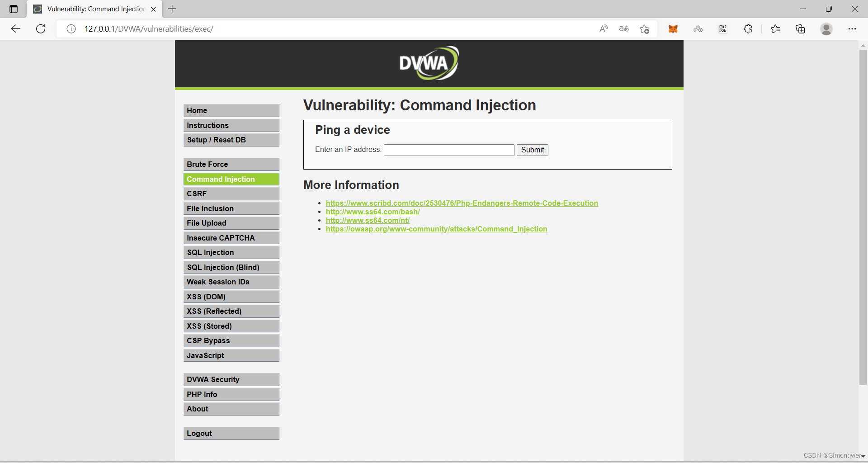Click the Ping a device heading
This screenshot has height=463, width=868.
coord(352,130)
